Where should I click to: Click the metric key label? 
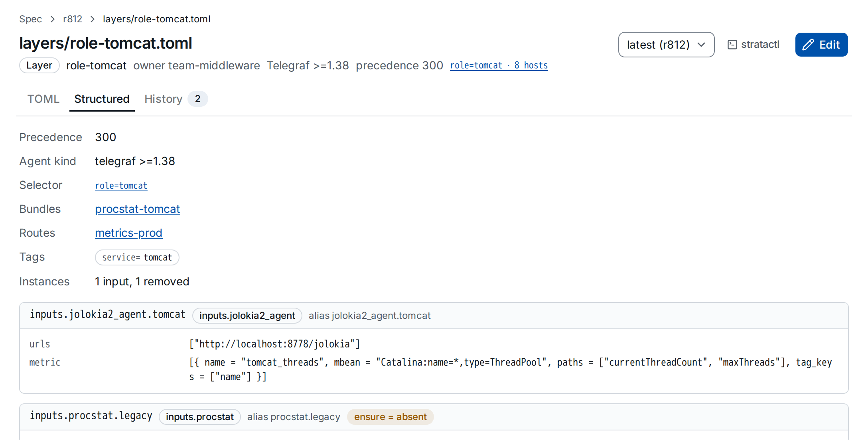pyautogui.click(x=45, y=362)
